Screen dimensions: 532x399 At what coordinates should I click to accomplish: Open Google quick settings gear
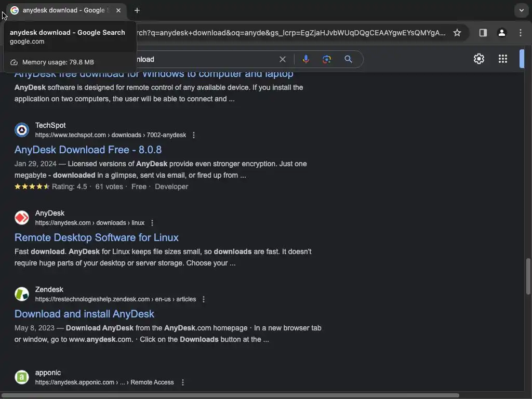tap(478, 59)
